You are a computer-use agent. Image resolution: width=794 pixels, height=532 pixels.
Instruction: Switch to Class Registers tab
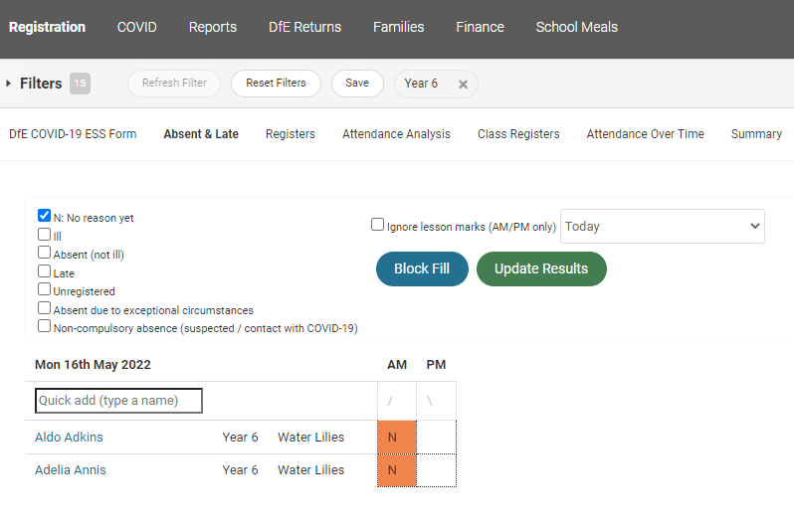pos(518,134)
